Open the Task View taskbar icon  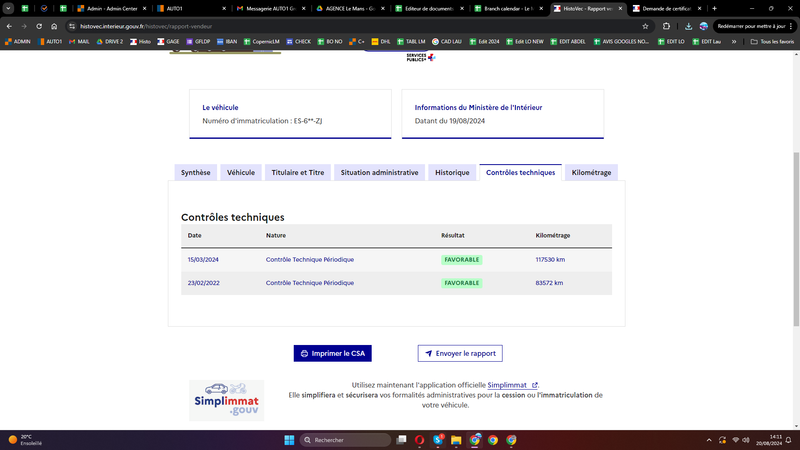tap(402, 440)
